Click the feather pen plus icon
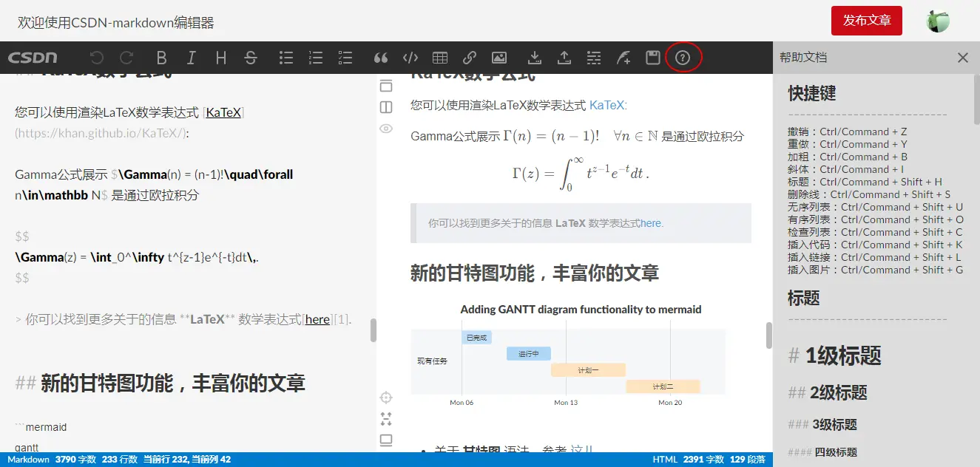Screen dimensions: 980x467 coord(624,58)
